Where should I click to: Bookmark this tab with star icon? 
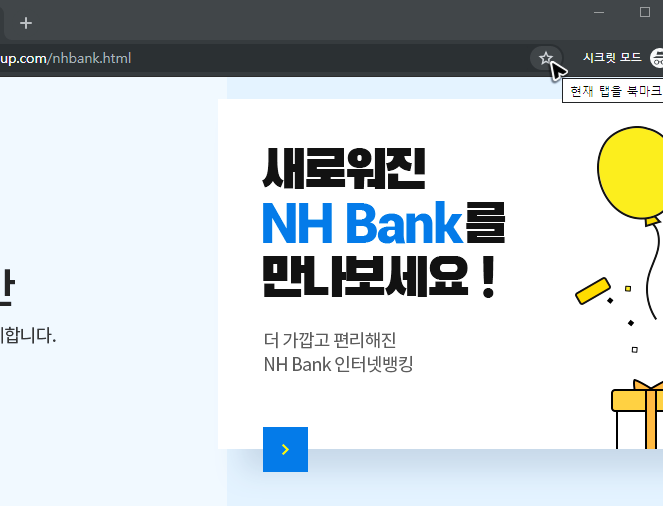click(546, 58)
